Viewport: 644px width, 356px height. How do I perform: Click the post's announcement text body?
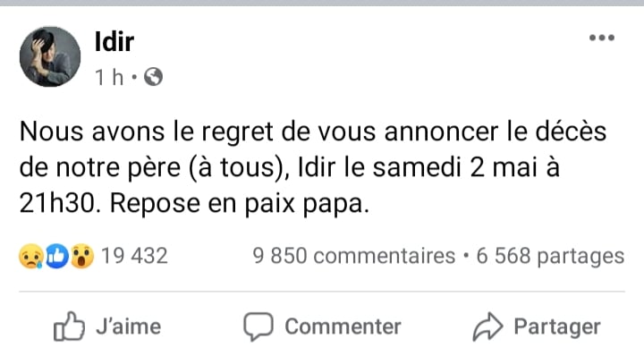pos(313,167)
